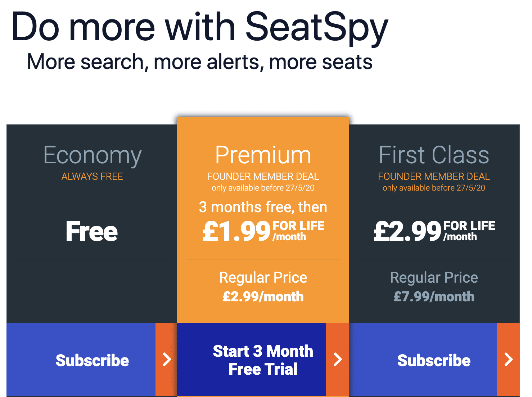Select the Economy plan title
The width and height of the screenshot is (532, 397).
[x=92, y=156]
